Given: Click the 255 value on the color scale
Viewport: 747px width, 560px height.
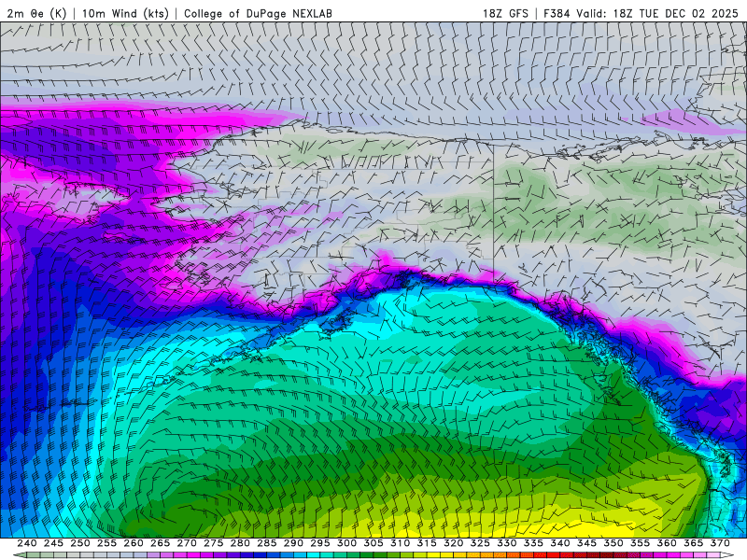Looking at the screenshot, I should (x=106, y=543).
